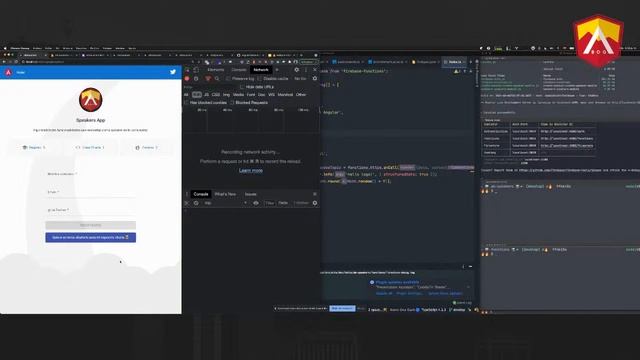Enable the Preserve log checkbox
Screen dimensions: 640x360
(x=229, y=78)
